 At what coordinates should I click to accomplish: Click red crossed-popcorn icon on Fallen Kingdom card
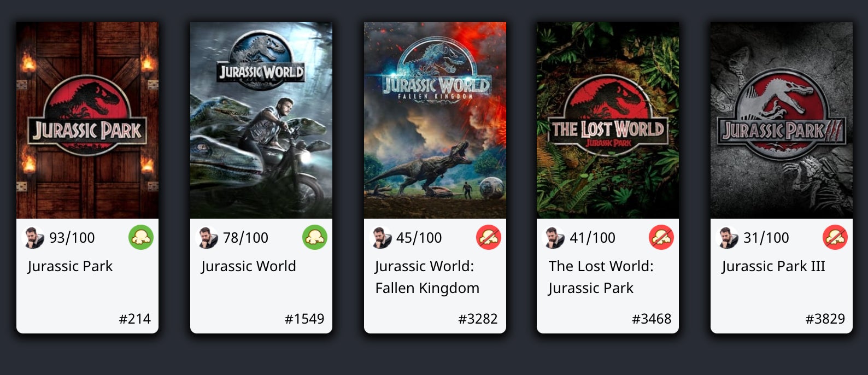click(x=489, y=237)
